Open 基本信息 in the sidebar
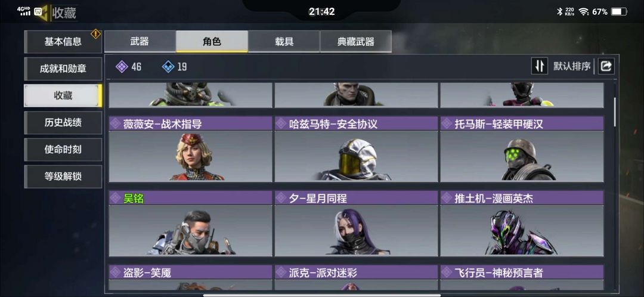This screenshot has height=297, width=644. point(63,42)
